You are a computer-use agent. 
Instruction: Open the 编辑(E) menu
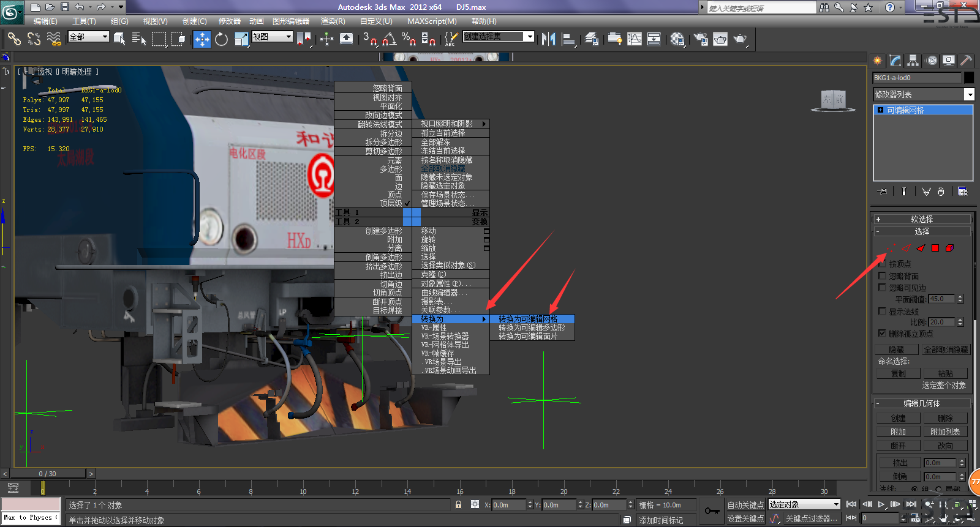[45, 21]
